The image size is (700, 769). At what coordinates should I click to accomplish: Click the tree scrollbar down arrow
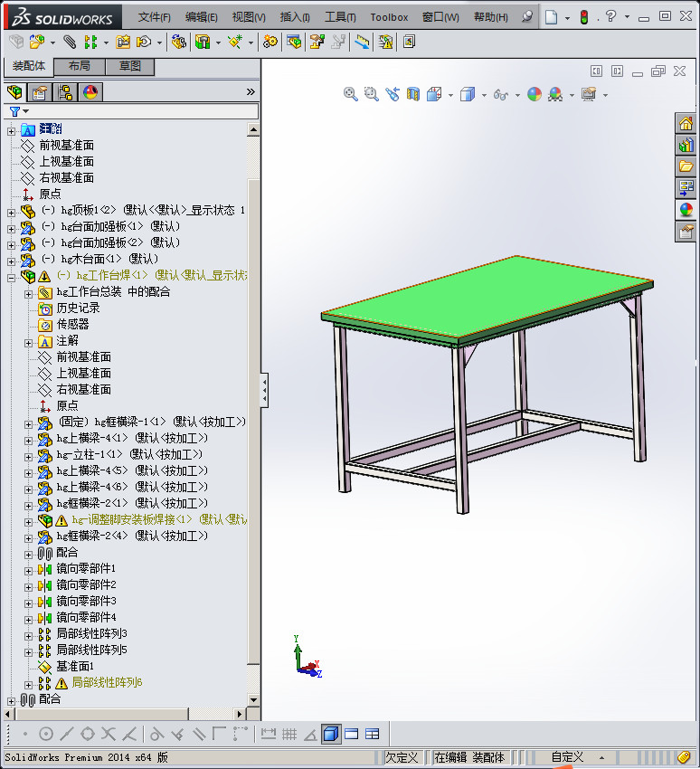[253, 700]
